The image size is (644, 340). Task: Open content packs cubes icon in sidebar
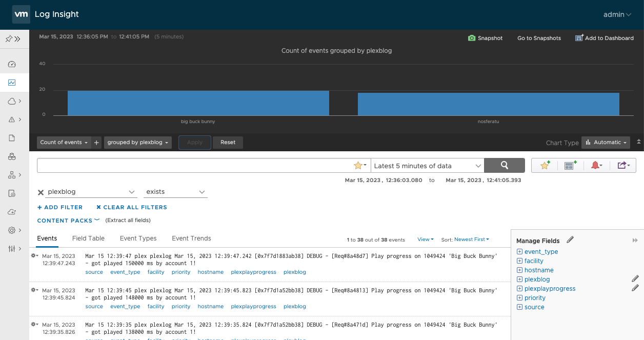tap(12, 156)
